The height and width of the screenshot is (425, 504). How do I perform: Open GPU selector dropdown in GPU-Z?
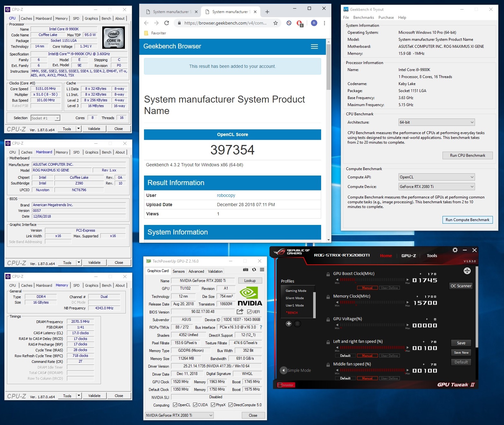point(179,415)
